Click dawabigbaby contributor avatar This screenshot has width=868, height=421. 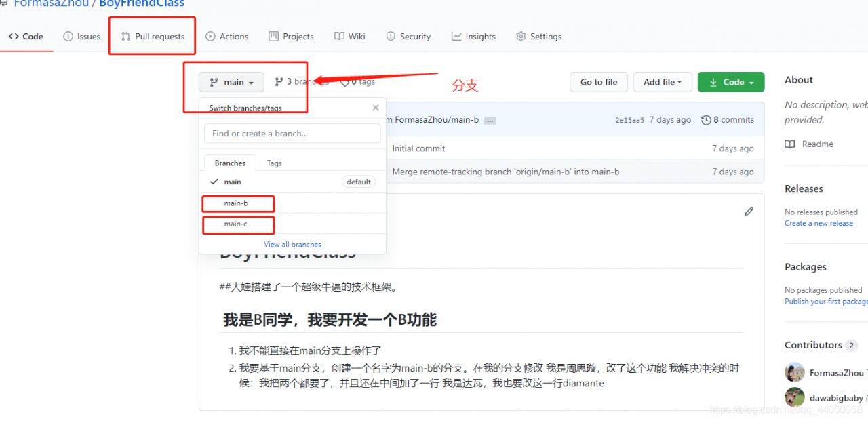click(794, 397)
